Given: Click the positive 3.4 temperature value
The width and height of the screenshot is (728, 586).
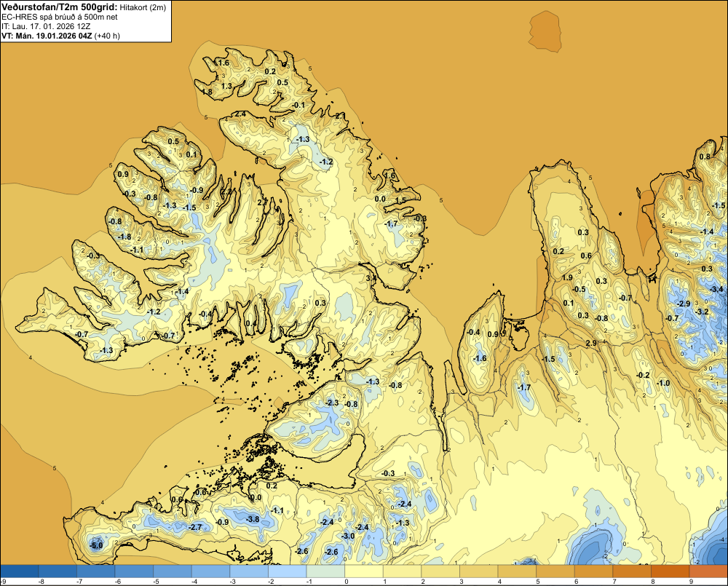Looking at the screenshot, I should click(x=371, y=278).
